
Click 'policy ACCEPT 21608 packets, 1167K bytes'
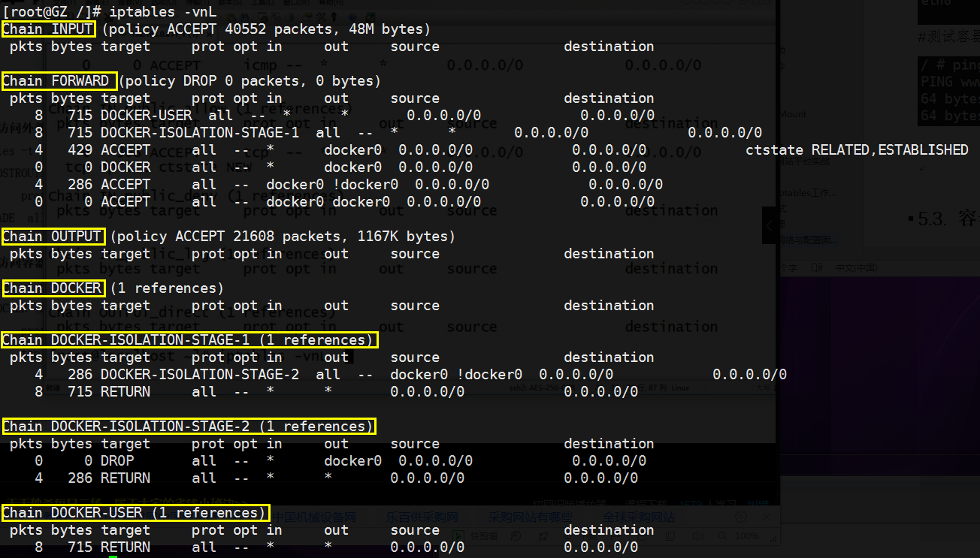[x=283, y=237]
